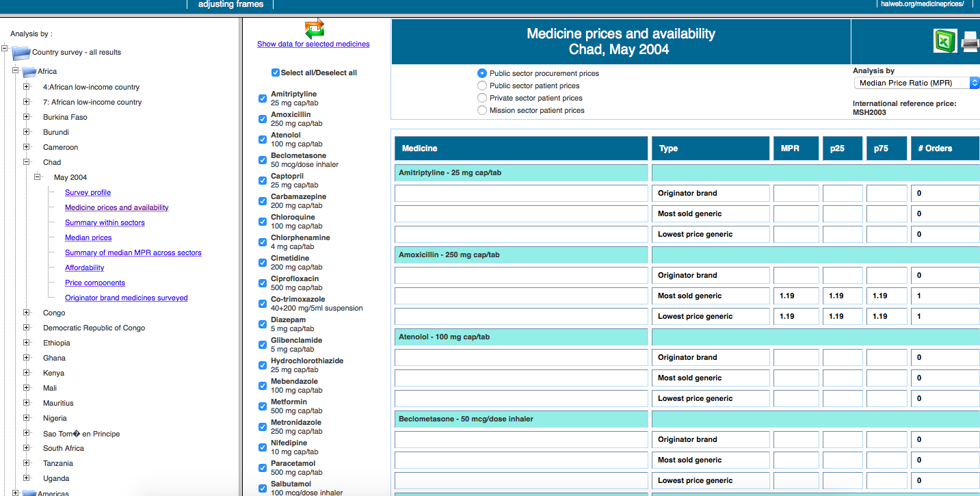This screenshot has width=980, height=496.
Task: Select the Mali tree label
Action: [50, 388]
